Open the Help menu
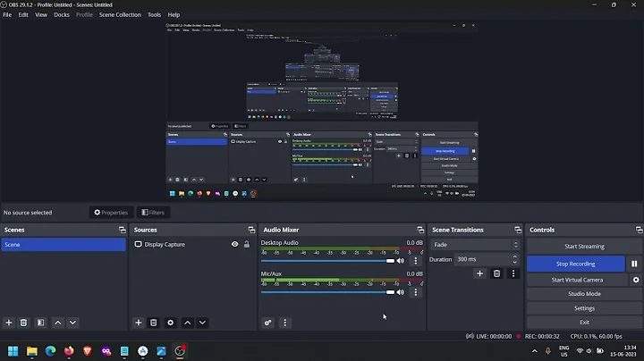The height and width of the screenshot is (361, 644). (174, 15)
